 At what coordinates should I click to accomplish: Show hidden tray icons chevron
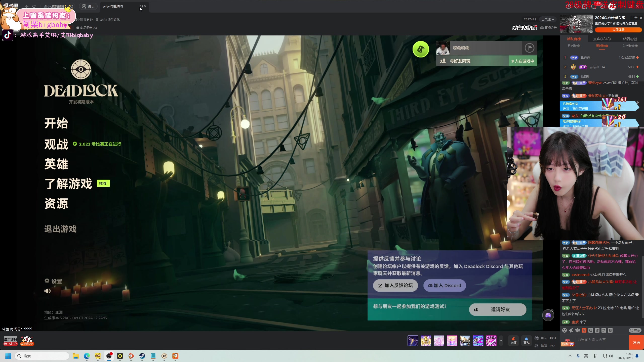[x=570, y=356]
